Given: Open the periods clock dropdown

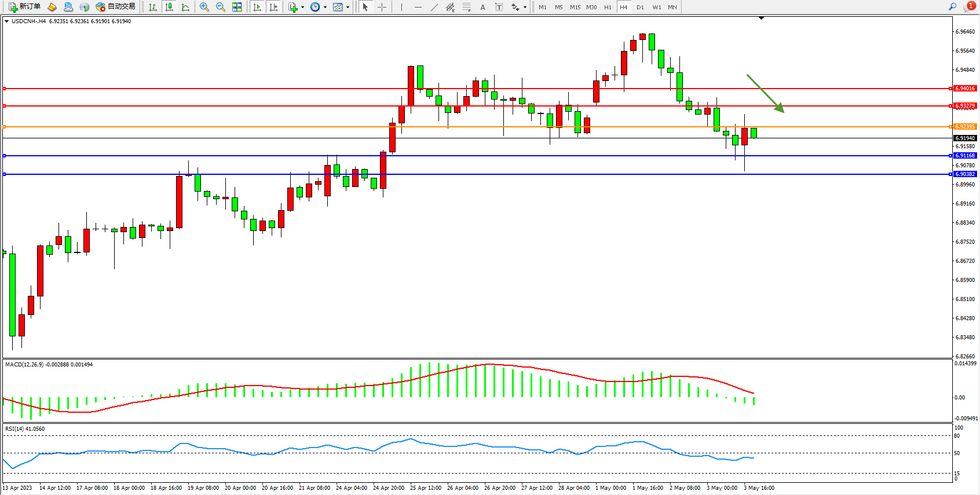Looking at the screenshot, I should 325,8.
